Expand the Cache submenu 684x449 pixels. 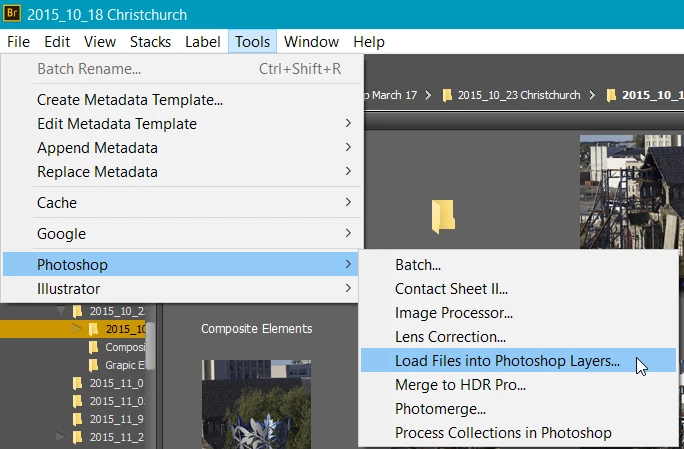pyautogui.click(x=181, y=203)
